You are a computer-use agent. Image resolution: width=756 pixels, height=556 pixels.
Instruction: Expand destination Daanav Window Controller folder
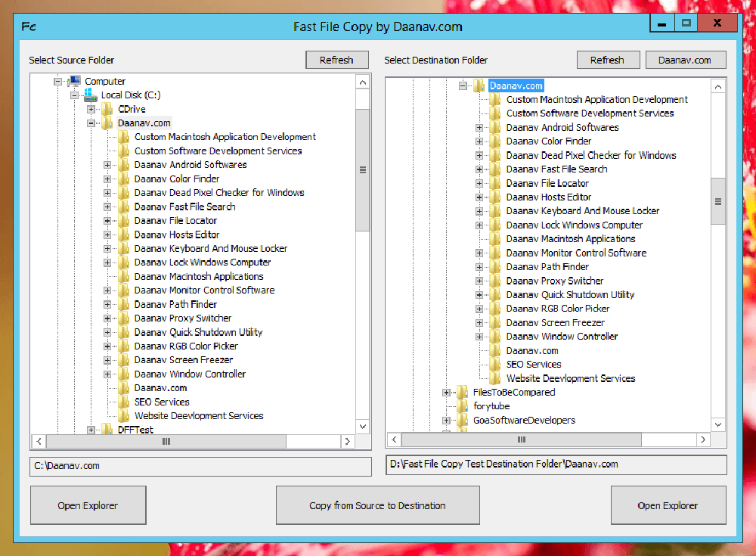pos(479,337)
